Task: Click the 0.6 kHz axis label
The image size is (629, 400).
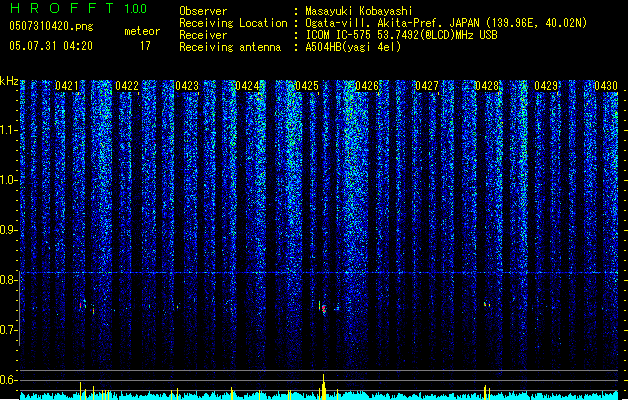Action: point(8,380)
